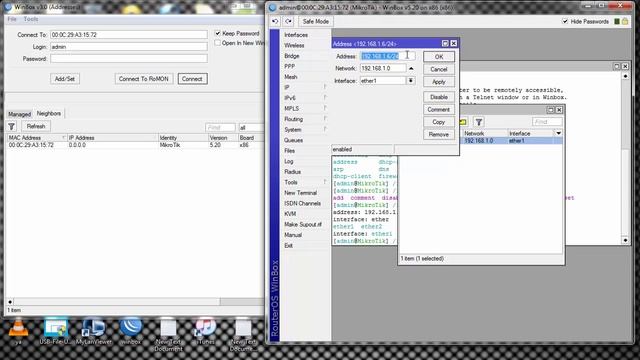This screenshot has height=360, width=640.
Task: Click Remove in the Address dialog
Action: tap(439, 134)
